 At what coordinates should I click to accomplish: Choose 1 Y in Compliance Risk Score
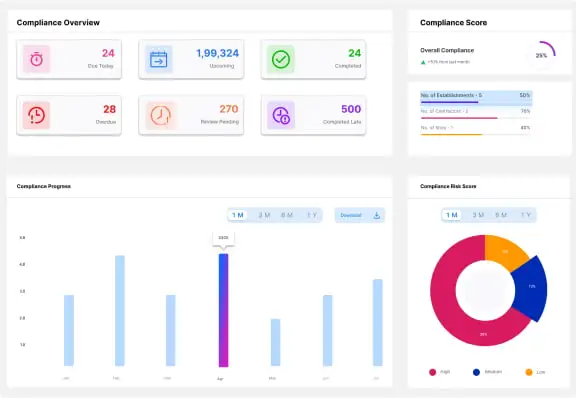[526, 215]
